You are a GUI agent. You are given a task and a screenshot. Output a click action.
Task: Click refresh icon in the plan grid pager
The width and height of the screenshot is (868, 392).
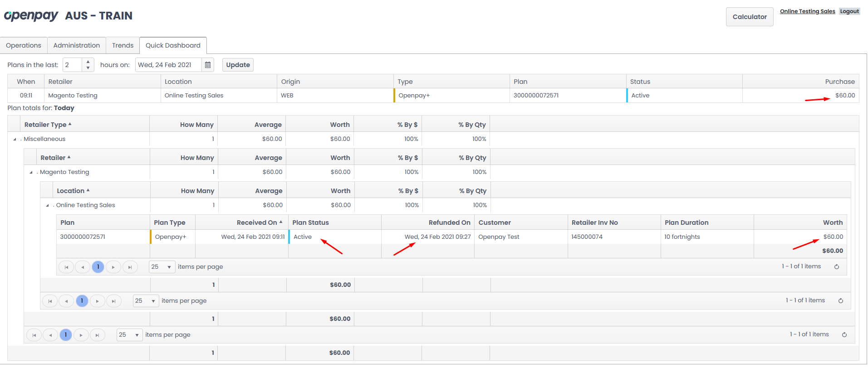pyautogui.click(x=837, y=267)
